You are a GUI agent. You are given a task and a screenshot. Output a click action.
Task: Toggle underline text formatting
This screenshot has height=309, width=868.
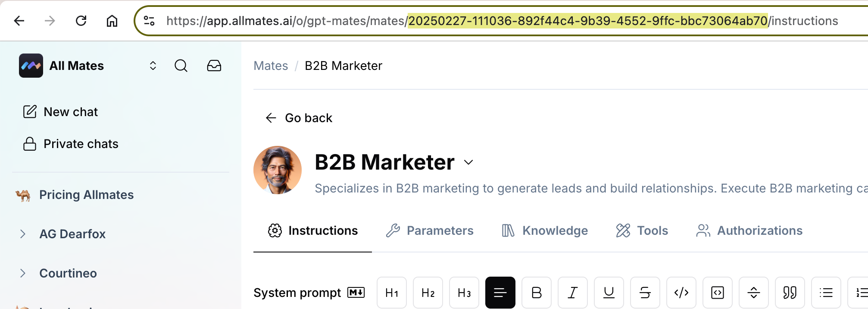609,293
